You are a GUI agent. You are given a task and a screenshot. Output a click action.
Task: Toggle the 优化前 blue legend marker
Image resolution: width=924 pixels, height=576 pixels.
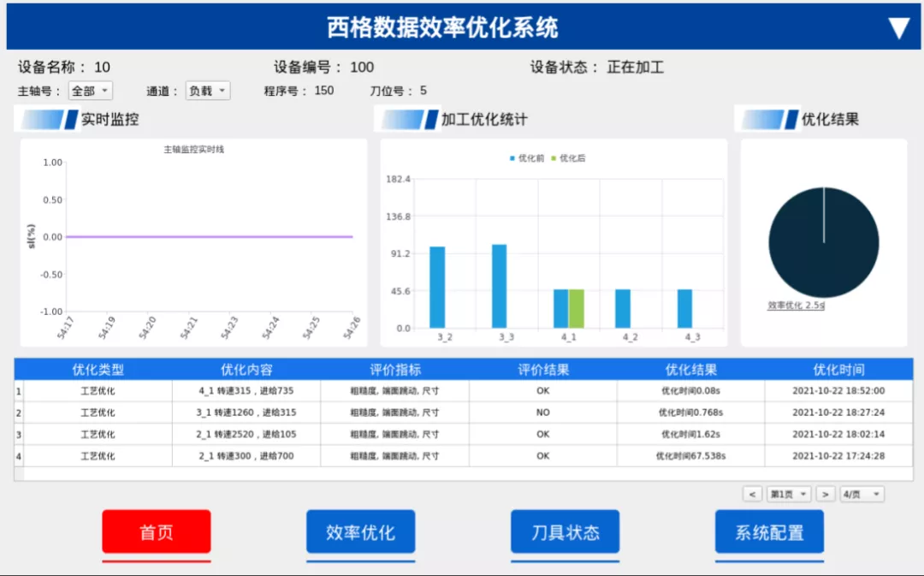click(x=512, y=158)
